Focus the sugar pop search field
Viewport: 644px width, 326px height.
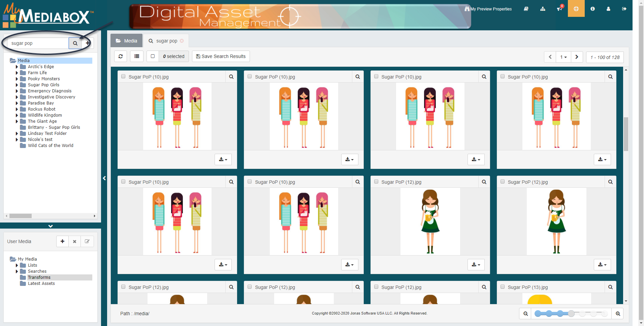click(x=38, y=43)
